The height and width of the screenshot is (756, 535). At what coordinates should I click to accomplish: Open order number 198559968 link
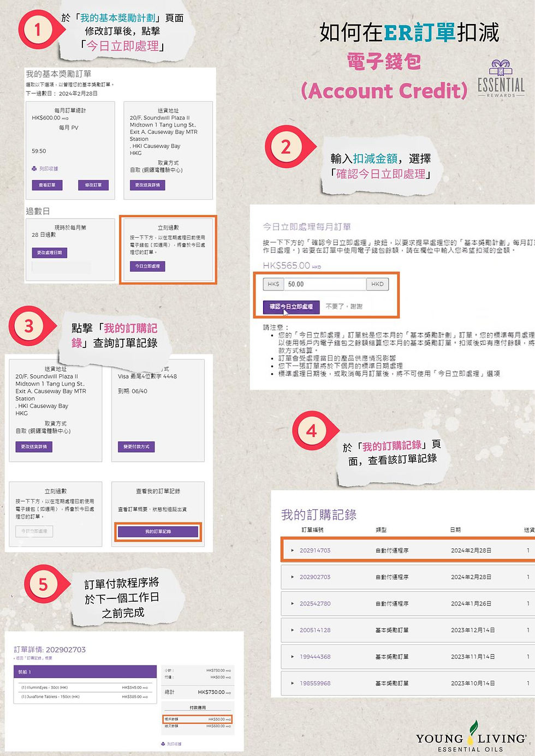315,683
